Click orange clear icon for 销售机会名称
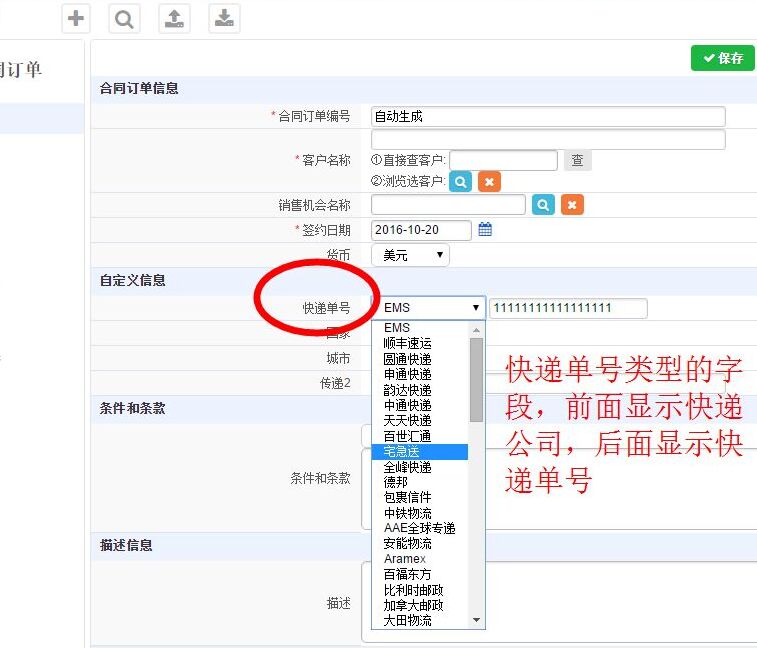 pyautogui.click(x=572, y=205)
